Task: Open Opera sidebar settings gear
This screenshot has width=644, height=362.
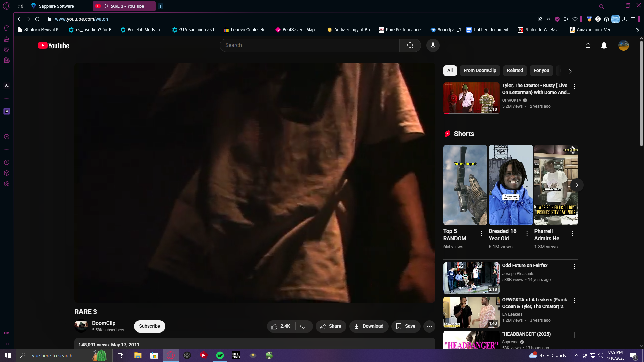Action: [x=7, y=184]
